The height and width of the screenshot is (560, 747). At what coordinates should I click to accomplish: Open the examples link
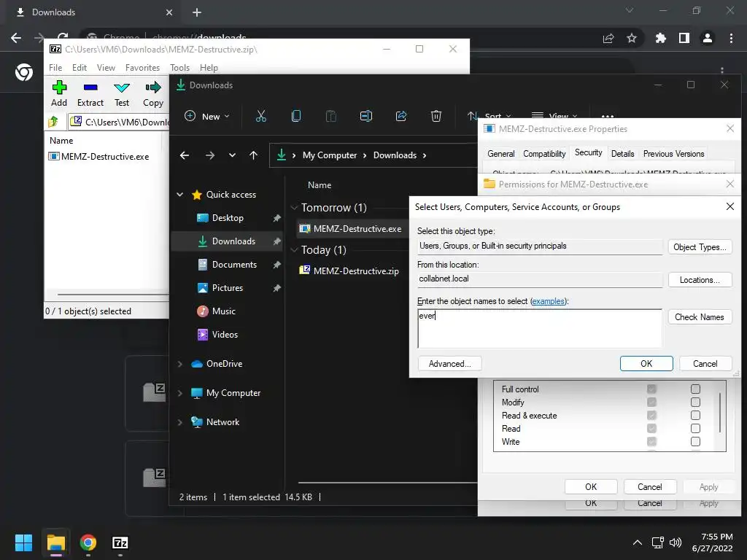[x=549, y=301]
